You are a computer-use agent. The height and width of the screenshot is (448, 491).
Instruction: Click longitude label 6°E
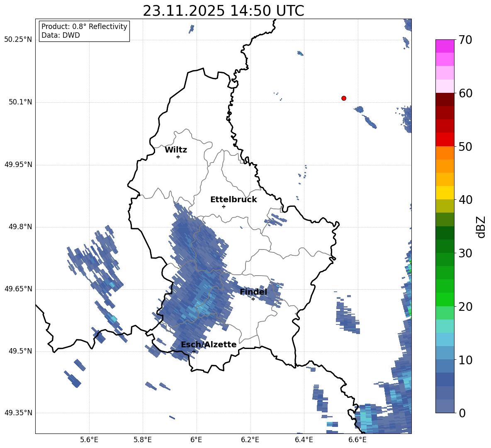196,440
